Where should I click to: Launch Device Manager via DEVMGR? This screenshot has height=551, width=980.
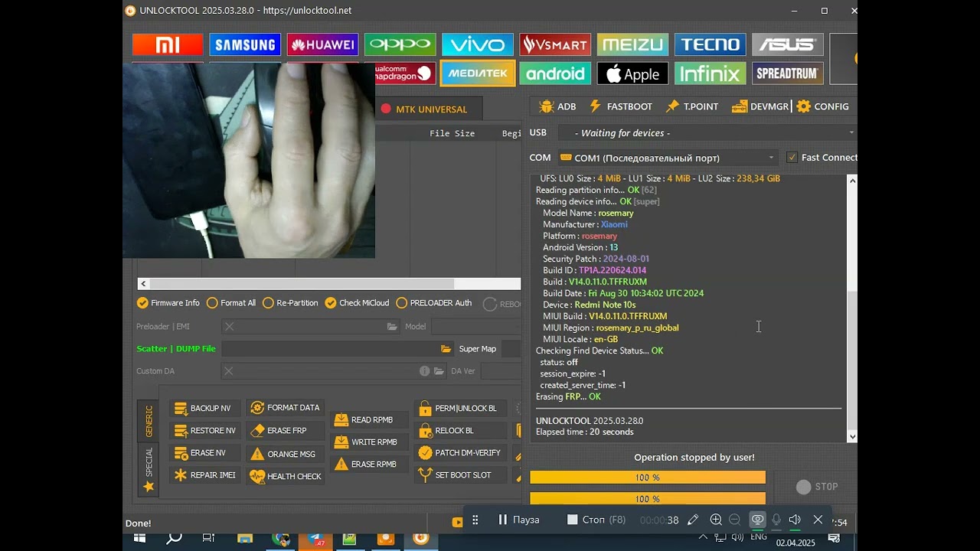point(760,106)
